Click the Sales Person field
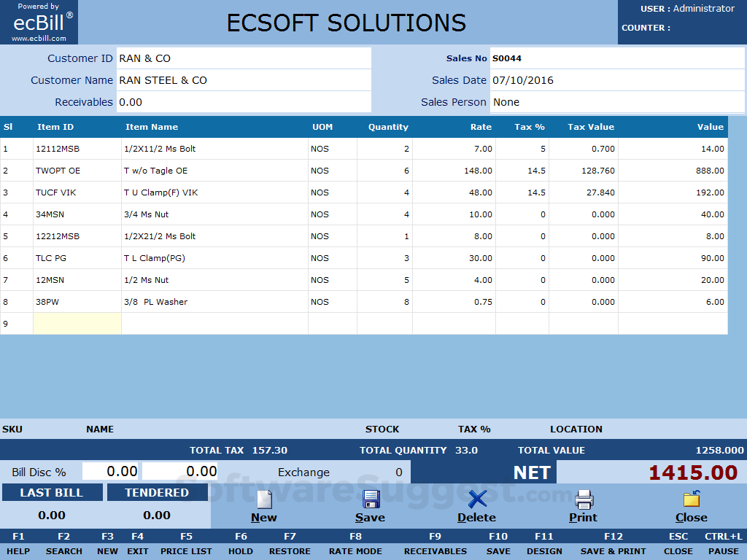The image size is (747, 560). (x=617, y=102)
